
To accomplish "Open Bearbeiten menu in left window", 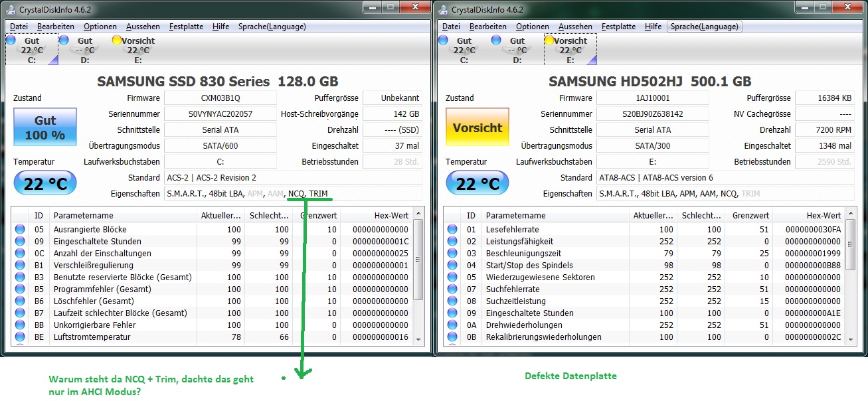I will (x=56, y=27).
